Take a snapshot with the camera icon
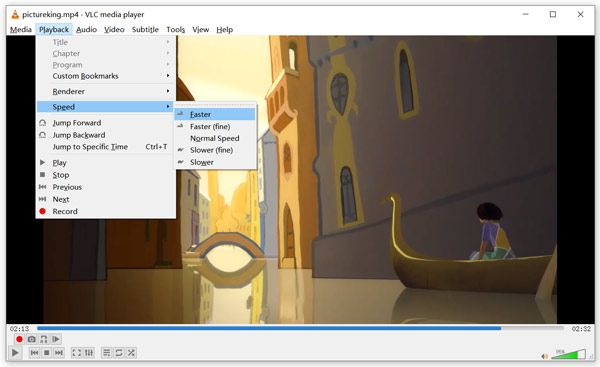Screen dimensions: 600x367 (x=32, y=339)
